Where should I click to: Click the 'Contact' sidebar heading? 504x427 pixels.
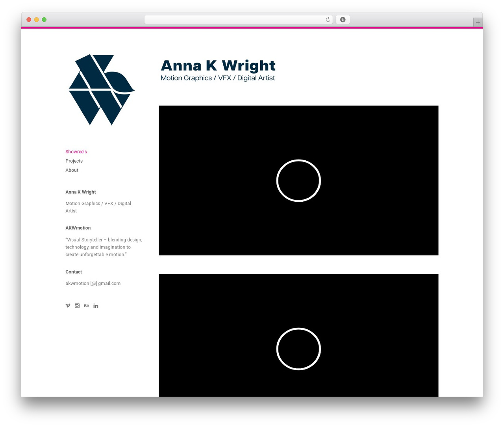pyautogui.click(x=74, y=272)
